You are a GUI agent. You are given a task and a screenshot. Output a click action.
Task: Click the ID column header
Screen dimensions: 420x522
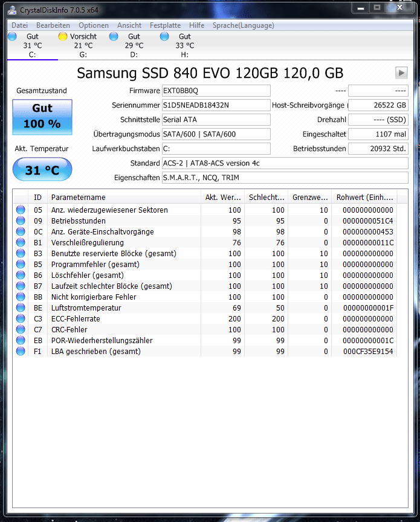tap(38, 197)
